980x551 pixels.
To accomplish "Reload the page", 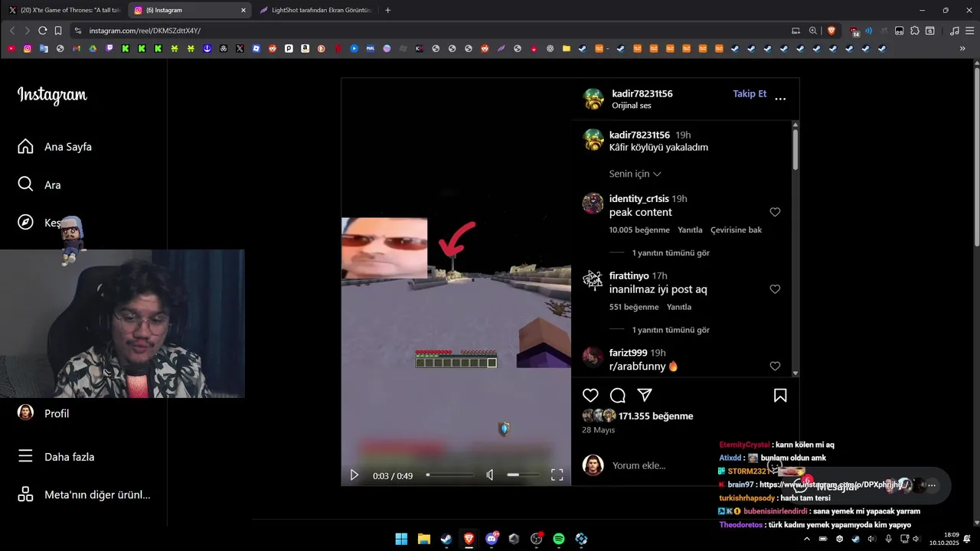I will coord(42,31).
